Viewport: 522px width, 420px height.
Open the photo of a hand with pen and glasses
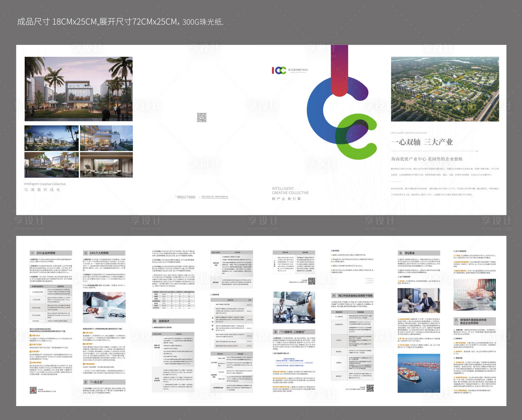pyautogui.click(x=104, y=307)
